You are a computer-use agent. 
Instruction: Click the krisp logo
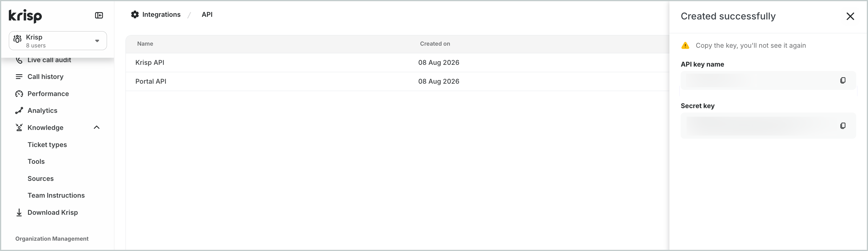[x=25, y=16]
